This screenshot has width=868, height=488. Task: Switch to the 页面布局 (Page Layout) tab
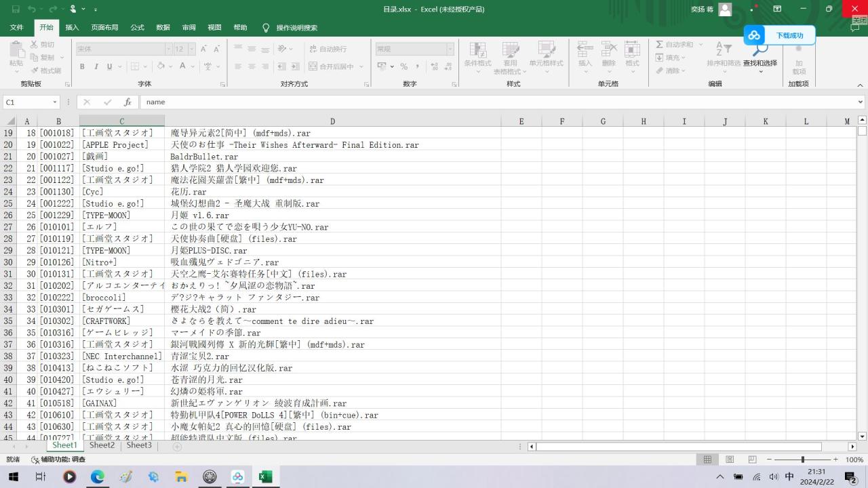[104, 28]
